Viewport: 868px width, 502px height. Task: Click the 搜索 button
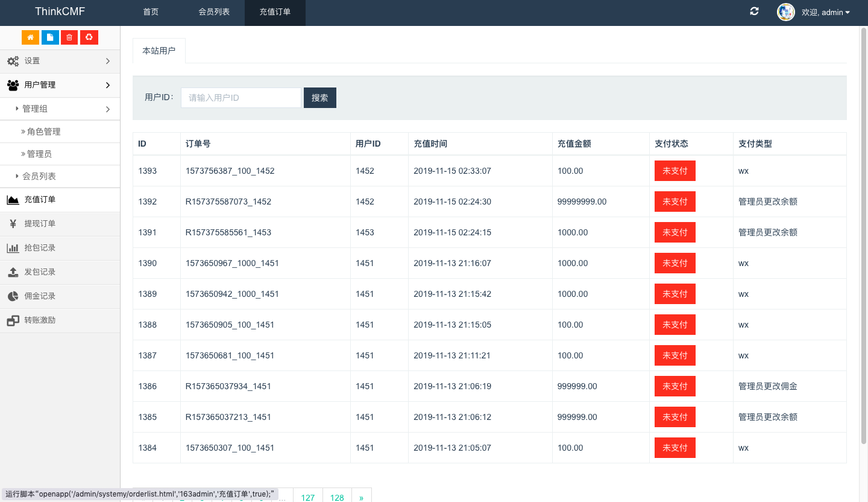(x=319, y=98)
